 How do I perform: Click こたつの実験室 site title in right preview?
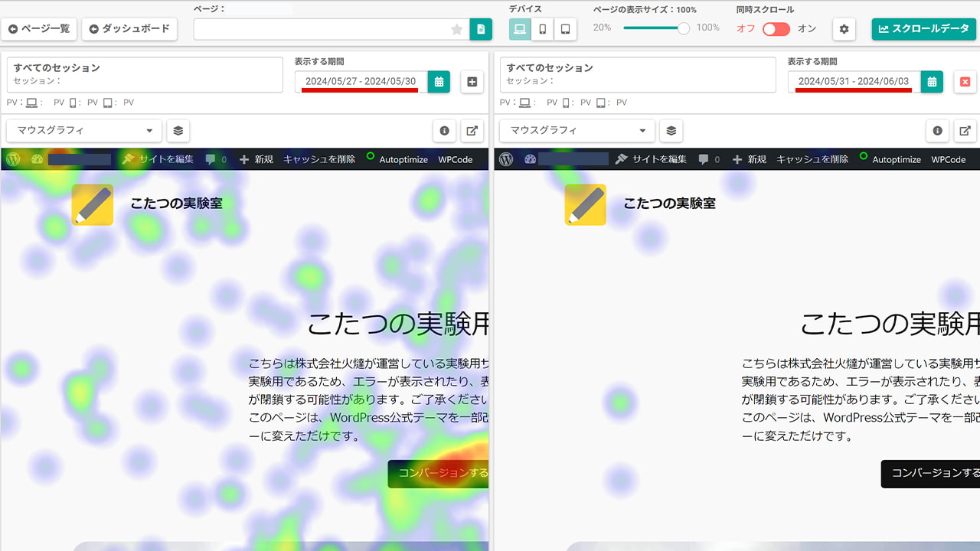coord(669,204)
